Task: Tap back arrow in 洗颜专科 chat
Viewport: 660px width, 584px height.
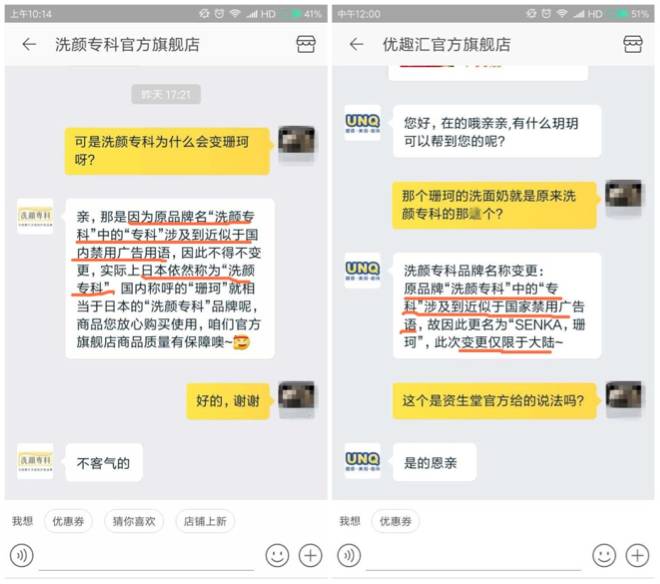Action: (x=29, y=44)
